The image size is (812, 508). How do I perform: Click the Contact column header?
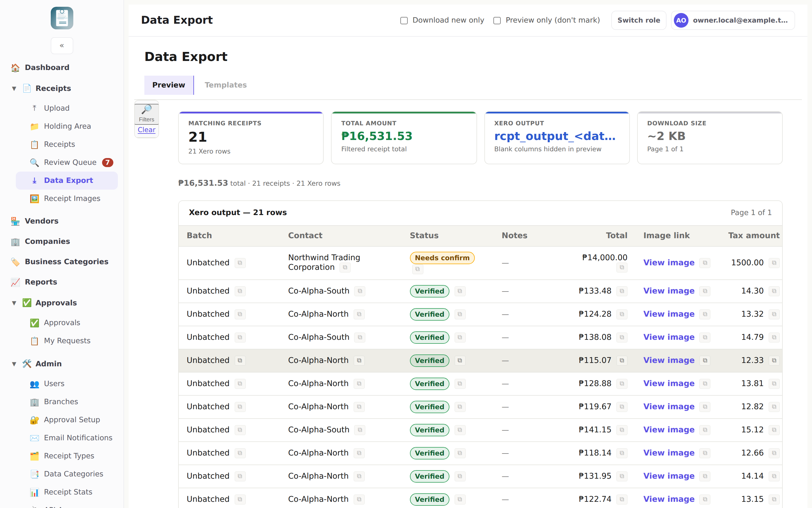point(305,236)
